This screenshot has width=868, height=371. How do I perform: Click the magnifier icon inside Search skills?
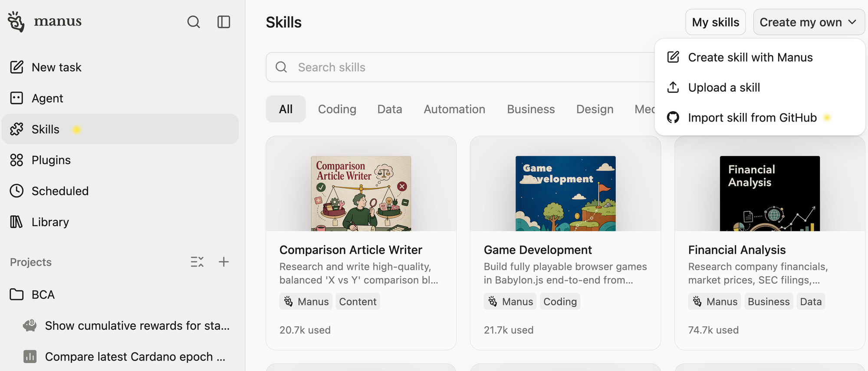coord(281,67)
